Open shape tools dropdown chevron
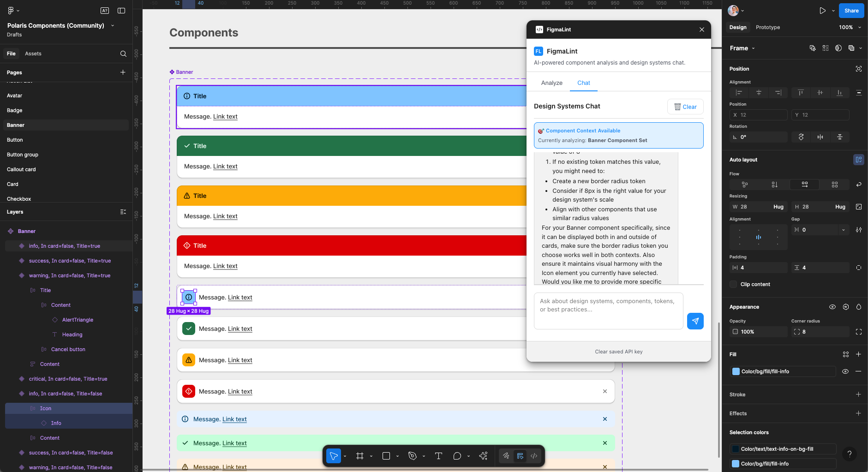Image resolution: width=868 pixels, height=472 pixels. click(397, 456)
